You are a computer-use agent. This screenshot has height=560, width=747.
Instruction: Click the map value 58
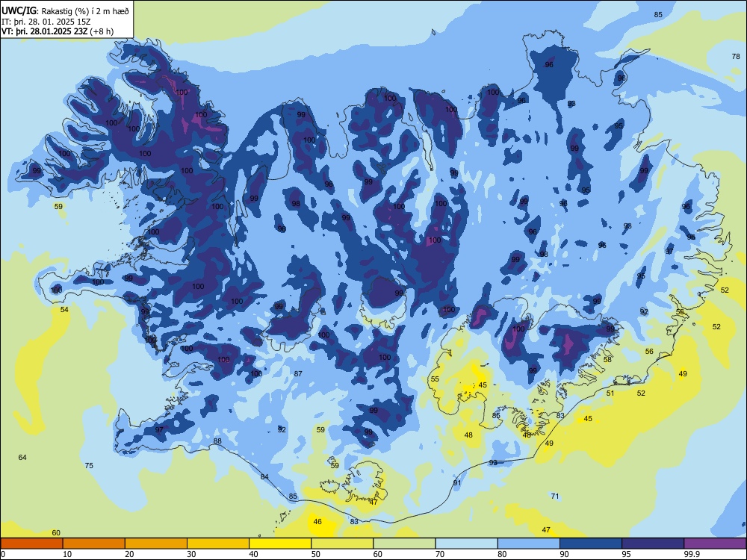pyautogui.click(x=607, y=360)
